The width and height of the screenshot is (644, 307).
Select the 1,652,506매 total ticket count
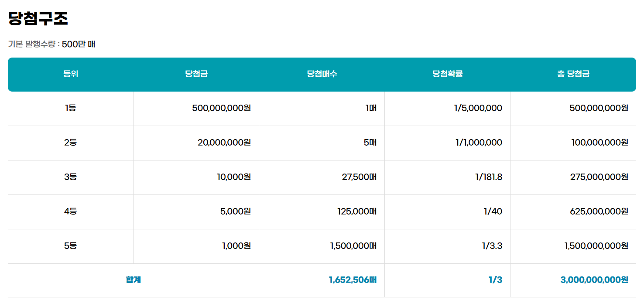353,280
